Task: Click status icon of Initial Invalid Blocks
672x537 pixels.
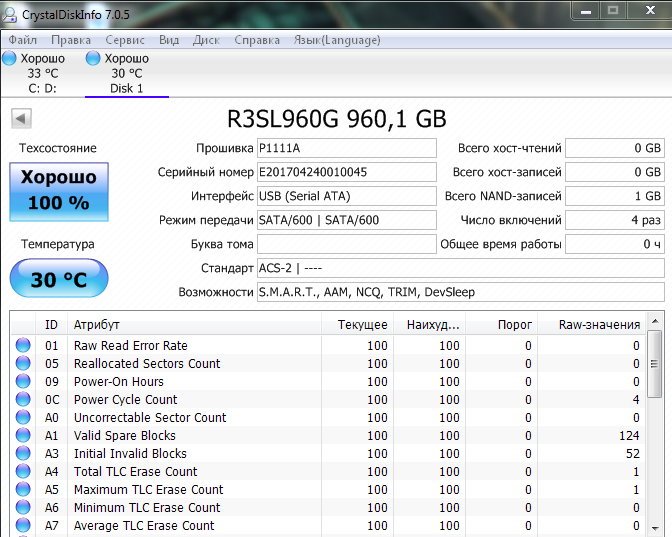Action: (23, 453)
